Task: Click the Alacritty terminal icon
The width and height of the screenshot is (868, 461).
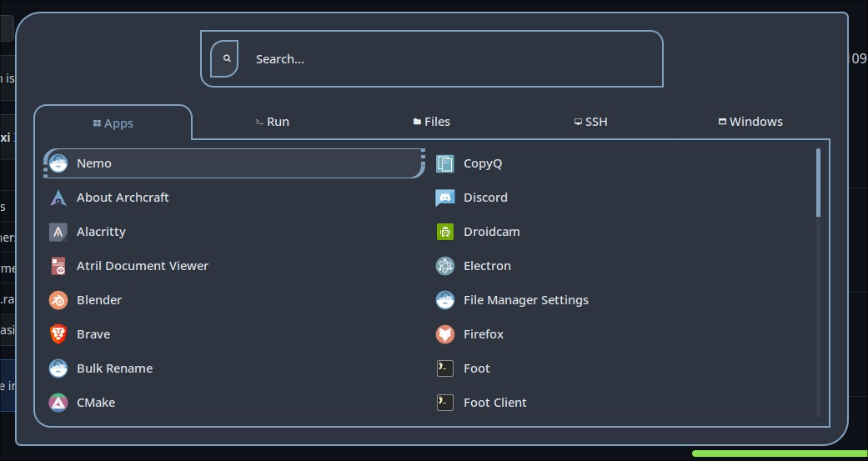Action: coord(58,232)
